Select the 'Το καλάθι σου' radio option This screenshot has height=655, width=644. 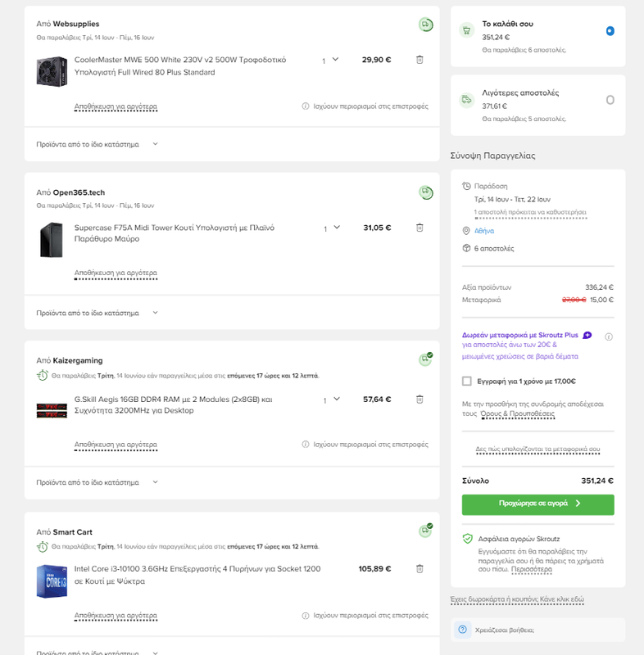(610, 31)
